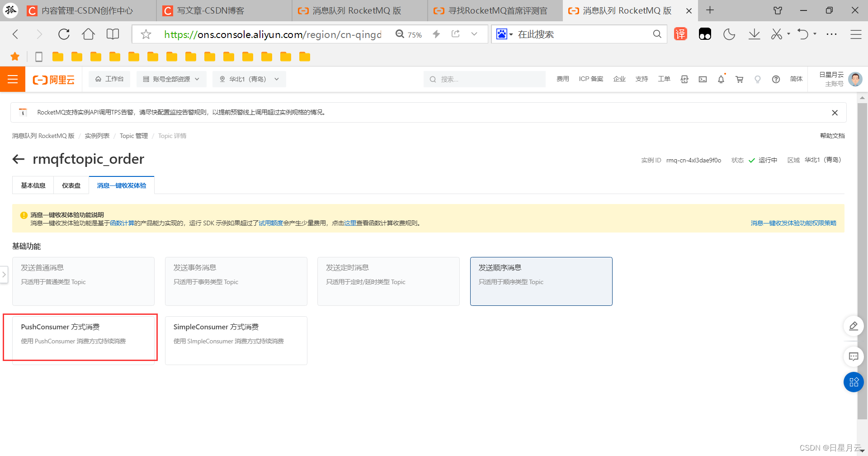The height and width of the screenshot is (456, 868).
Task: Click the blue apps grid button
Action: [x=854, y=382]
